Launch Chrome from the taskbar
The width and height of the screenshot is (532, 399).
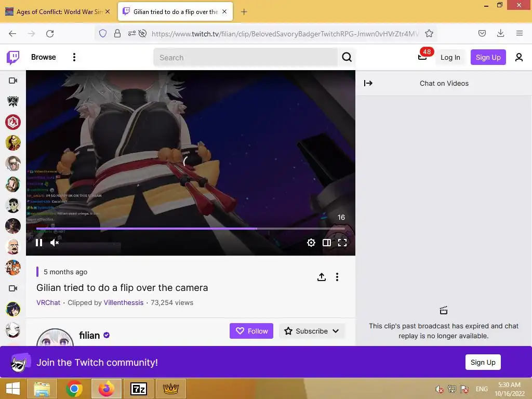[x=74, y=389]
